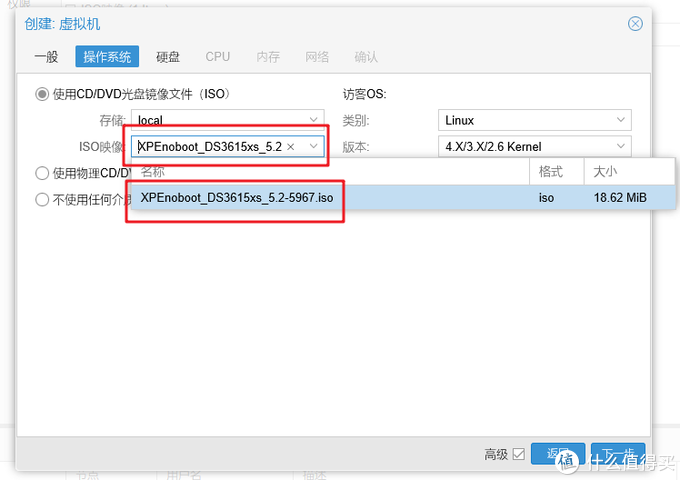Screen dimensions: 680x480
Task: Toggle the 高级 checkbox
Action: coord(519,454)
